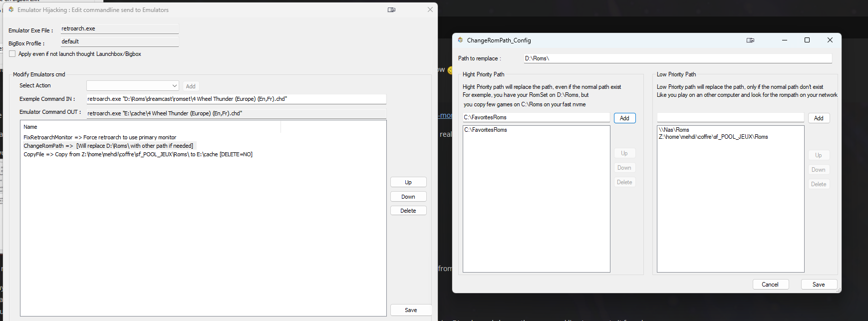Screen dimensions: 868x321
Task: Click Cancel in ChangeRomPath_Config
Action: tap(770, 285)
